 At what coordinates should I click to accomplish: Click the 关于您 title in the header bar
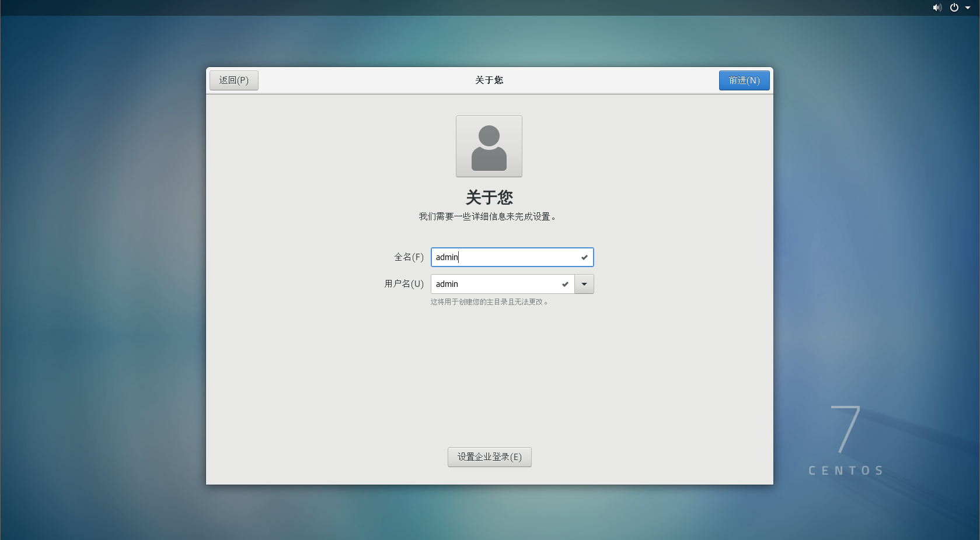point(489,80)
